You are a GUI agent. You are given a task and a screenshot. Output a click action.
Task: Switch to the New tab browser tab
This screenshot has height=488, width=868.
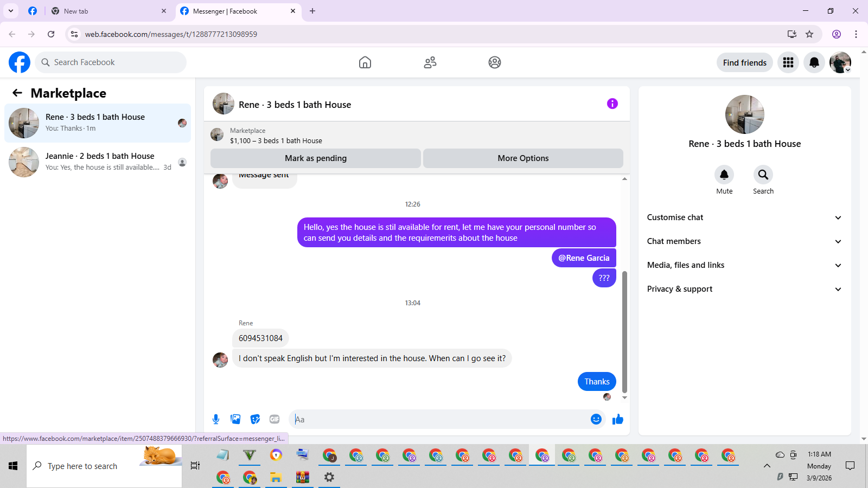[x=108, y=11]
